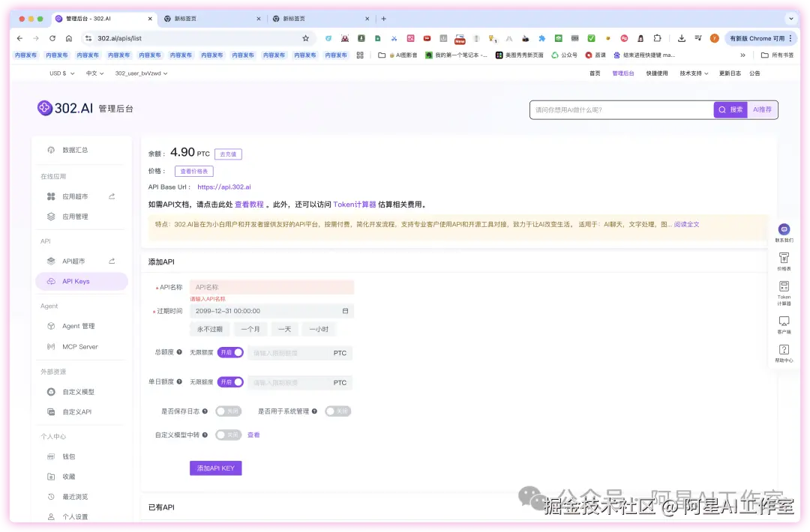Open the Token计算器 link in the description
Screen dimensions: 810x532
click(354, 205)
